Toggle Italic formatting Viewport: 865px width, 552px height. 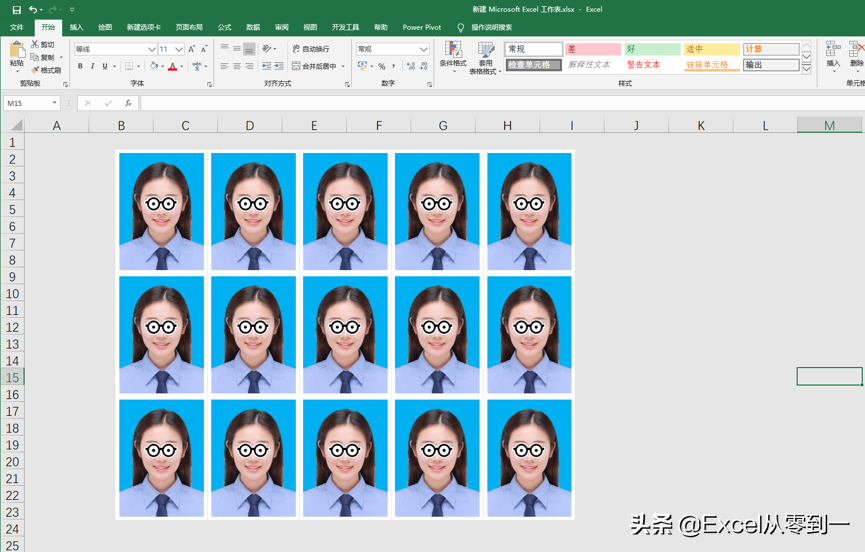point(92,66)
